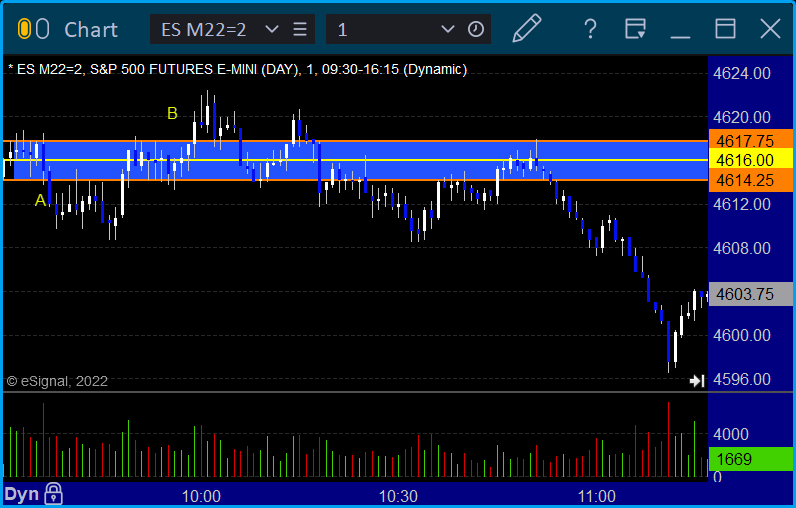Screen dimensions: 796x508
Task: Select the lower orange horizontal line at 4614.25
Action: [x=355, y=180]
